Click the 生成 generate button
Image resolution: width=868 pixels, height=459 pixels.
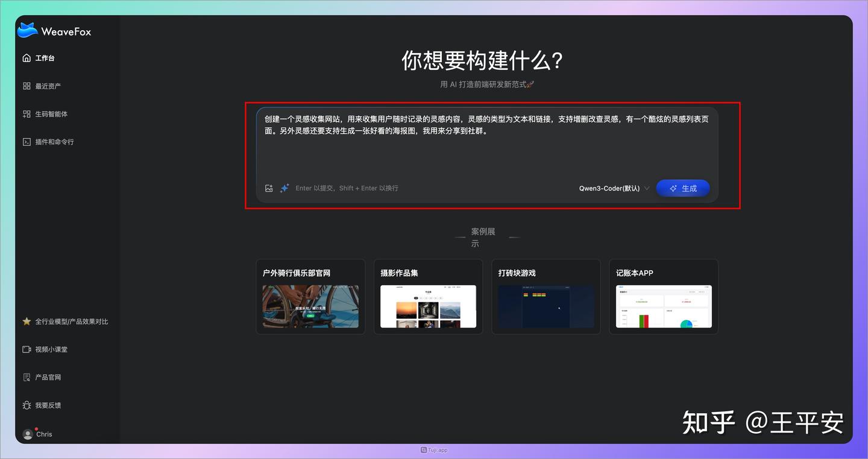point(683,188)
